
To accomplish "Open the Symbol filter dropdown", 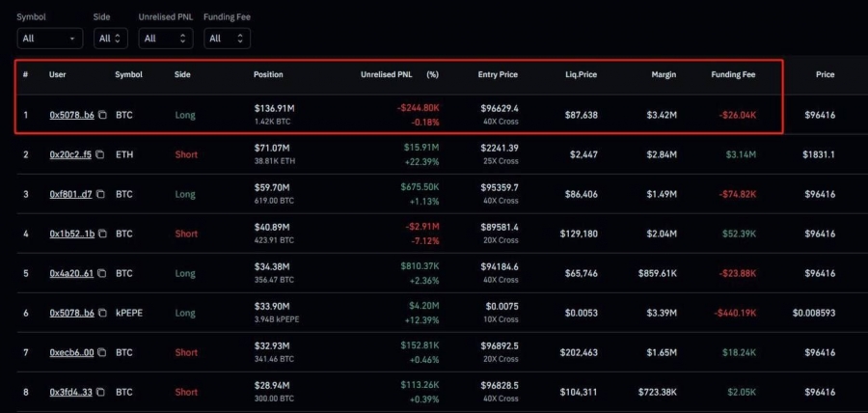I will pyautogui.click(x=50, y=39).
